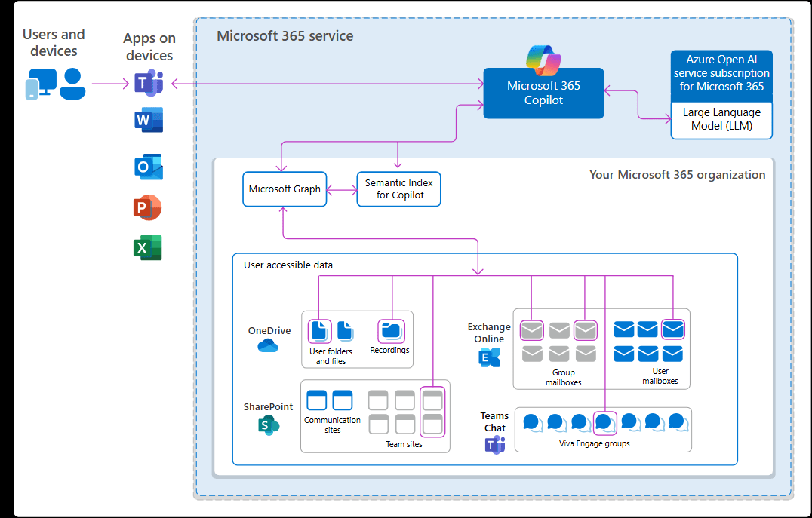Click the highlighted Viva Engage group bubble
The width and height of the screenshot is (812, 518).
click(x=604, y=423)
